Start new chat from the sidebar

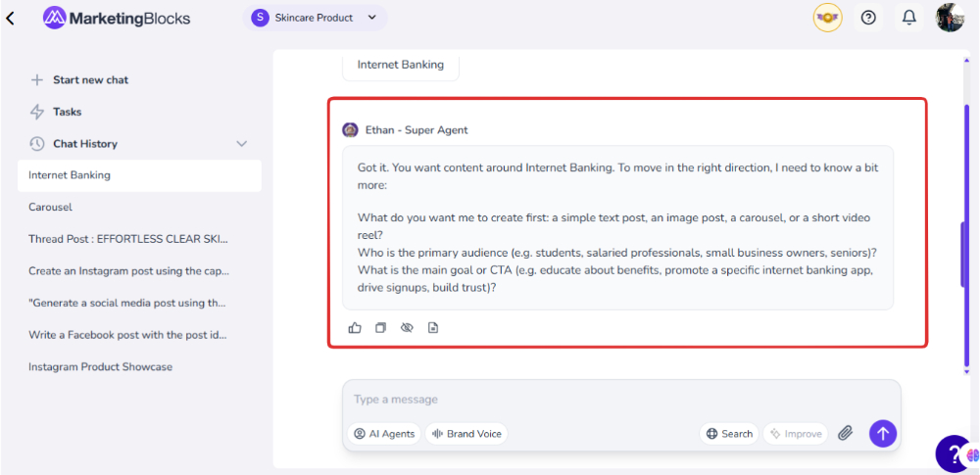(90, 80)
